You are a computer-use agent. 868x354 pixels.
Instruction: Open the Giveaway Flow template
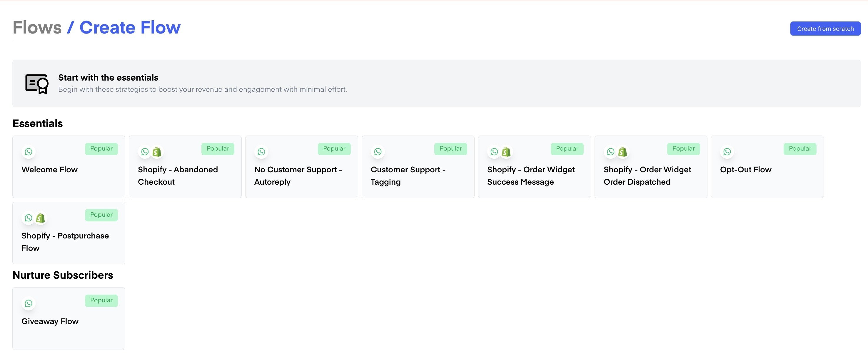pyautogui.click(x=69, y=318)
